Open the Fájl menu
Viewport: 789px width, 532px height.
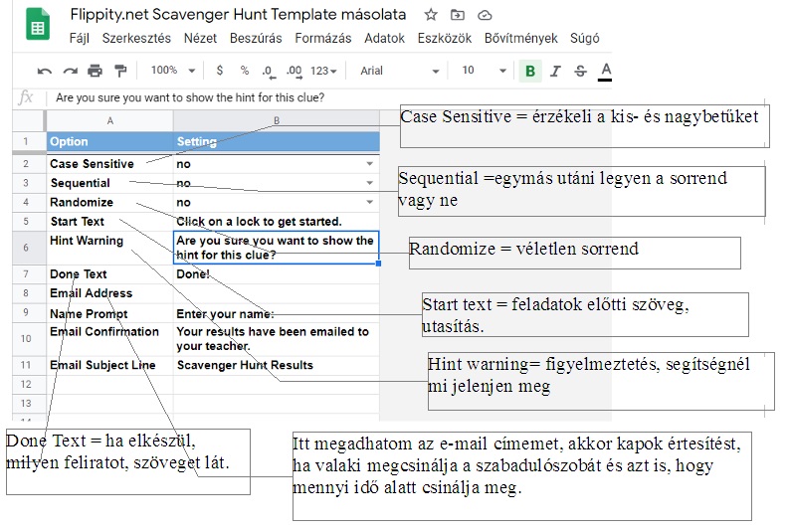(x=80, y=38)
